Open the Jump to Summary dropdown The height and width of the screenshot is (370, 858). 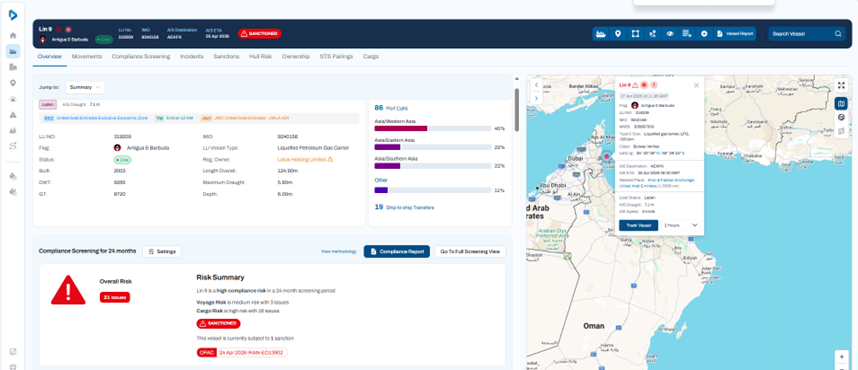click(x=85, y=87)
